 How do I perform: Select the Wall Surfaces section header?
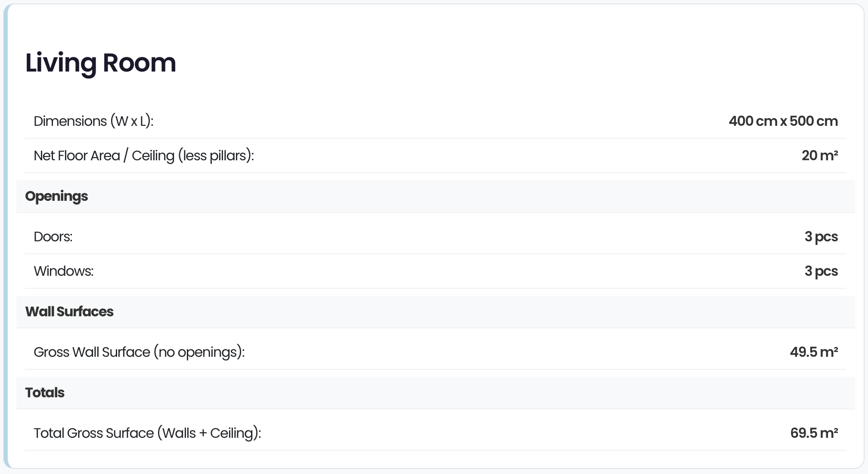[x=69, y=312]
